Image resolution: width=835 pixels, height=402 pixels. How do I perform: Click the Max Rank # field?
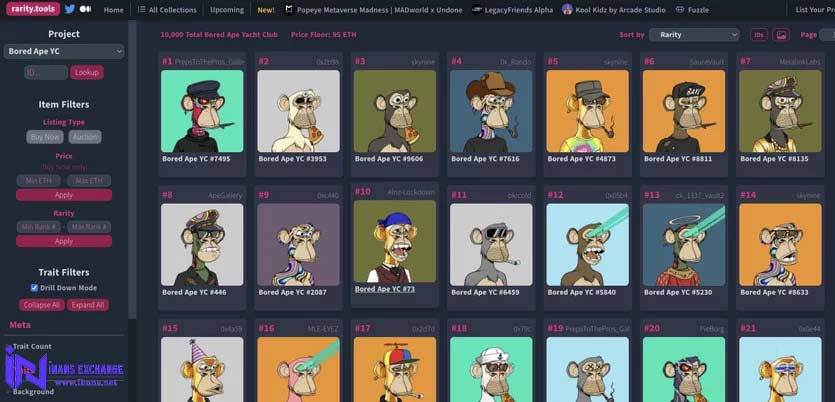coord(89,227)
